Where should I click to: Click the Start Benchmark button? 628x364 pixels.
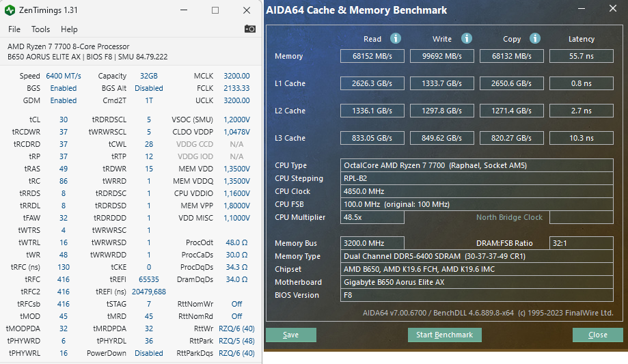click(445, 335)
